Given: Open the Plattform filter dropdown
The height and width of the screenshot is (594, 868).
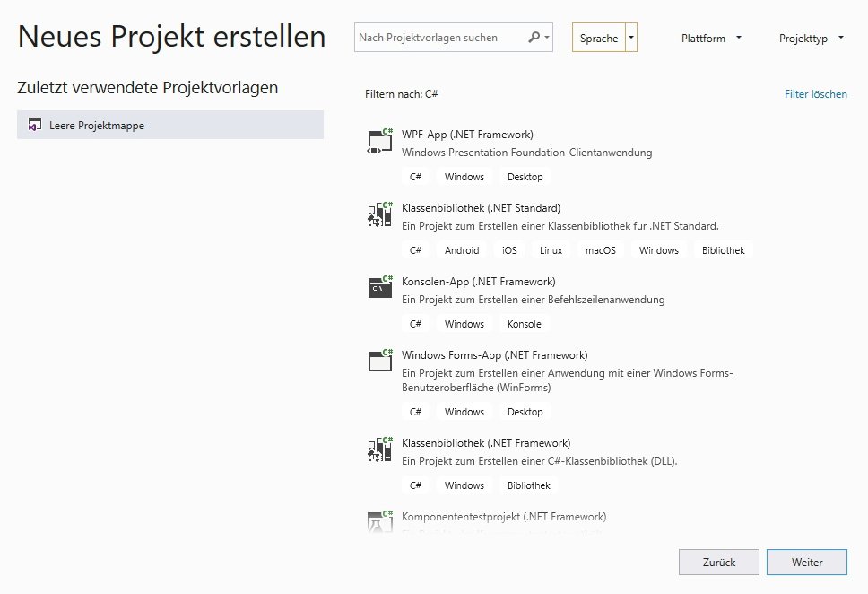Looking at the screenshot, I should coord(711,38).
